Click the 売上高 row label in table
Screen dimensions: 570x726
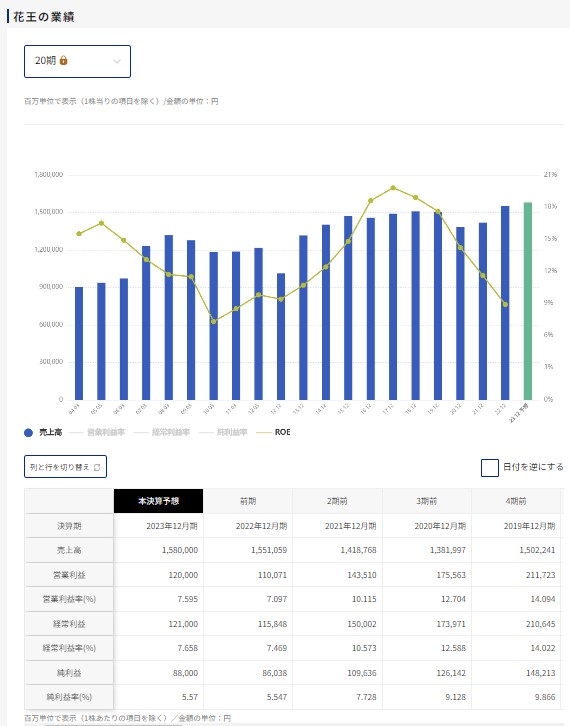(x=69, y=550)
